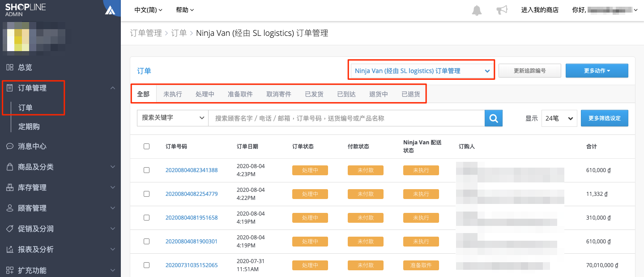
Task: Click the 报表及分析 chart icon
Action: coord(10,249)
